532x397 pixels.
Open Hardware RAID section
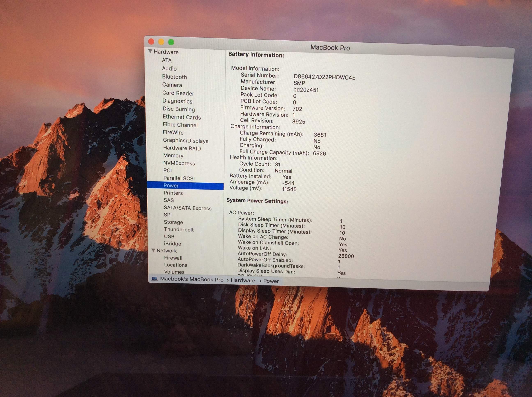coord(182,148)
